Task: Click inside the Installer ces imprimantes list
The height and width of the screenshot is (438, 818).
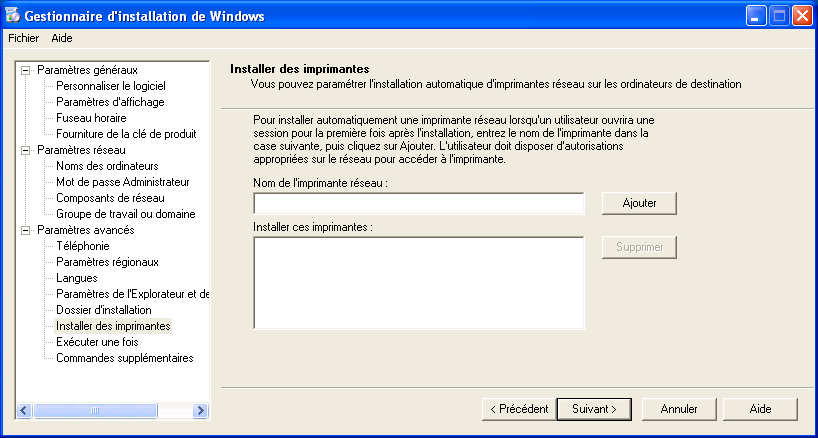Action: click(x=419, y=283)
